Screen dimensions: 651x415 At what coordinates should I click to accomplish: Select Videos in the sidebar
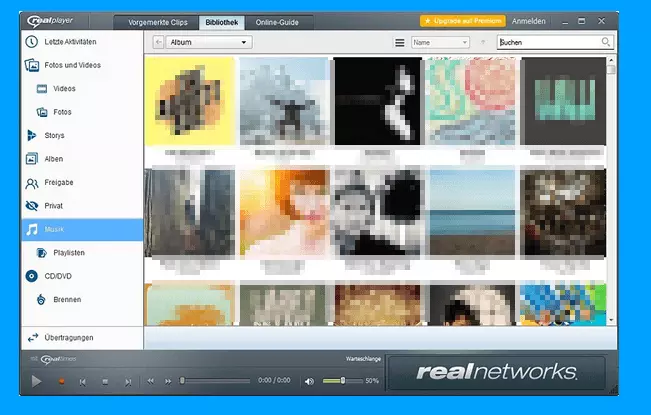(x=82, y=89)
